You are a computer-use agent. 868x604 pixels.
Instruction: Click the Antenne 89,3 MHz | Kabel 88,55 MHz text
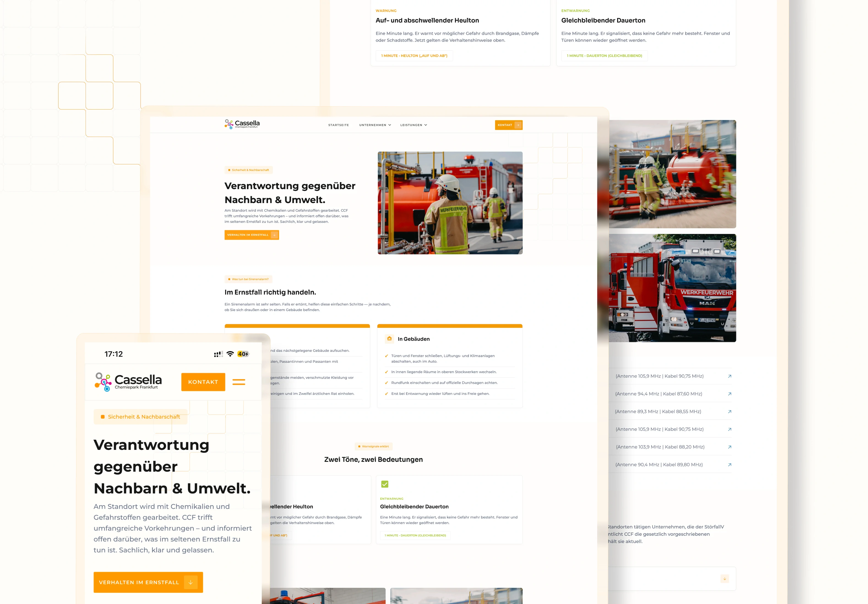point(658,412)
